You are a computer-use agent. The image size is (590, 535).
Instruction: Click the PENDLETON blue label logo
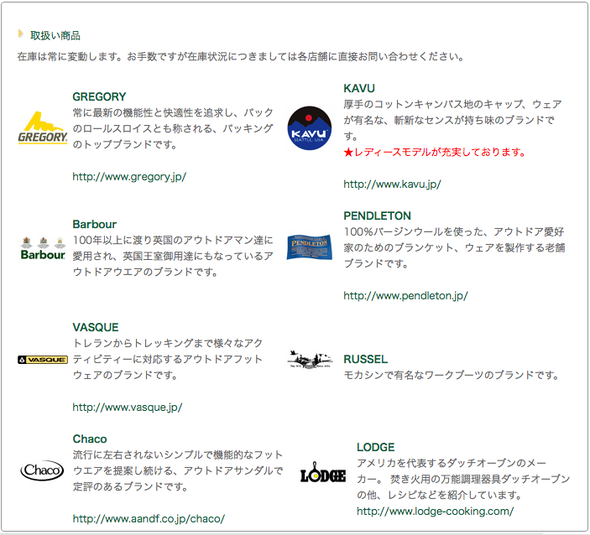point(309,247)
